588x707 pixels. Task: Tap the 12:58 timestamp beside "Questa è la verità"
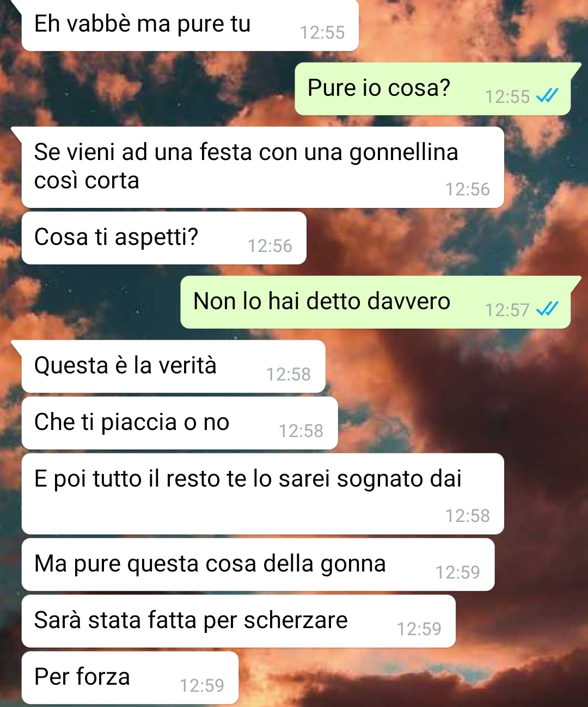coord(289,374)
